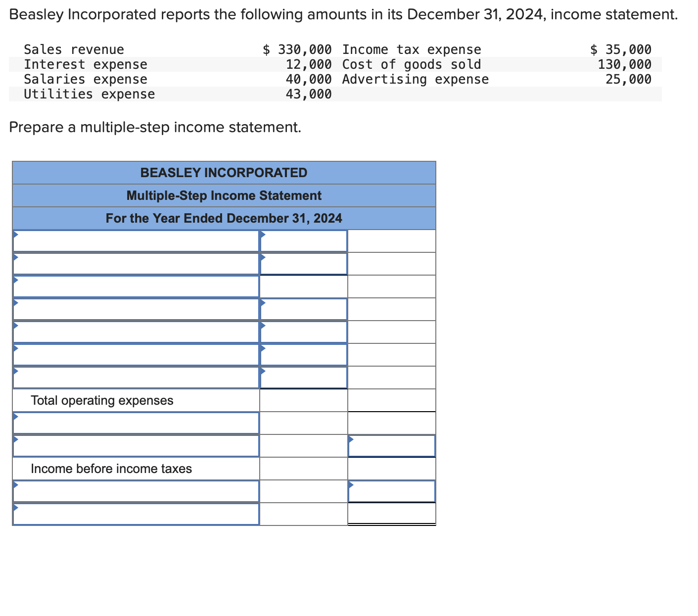Open label dropdown directly above Total operating expenses

click(136, 378)
